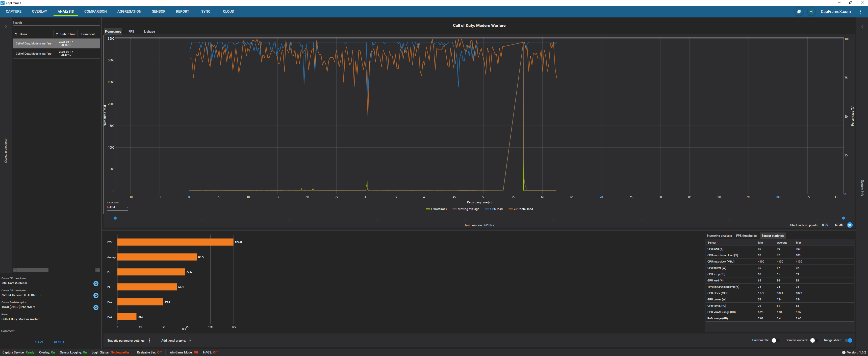Viewport: 868px width, 356px height.
Task: Open the three-dot menu beside CapFrameX.com
Action: tap(860, 11)
